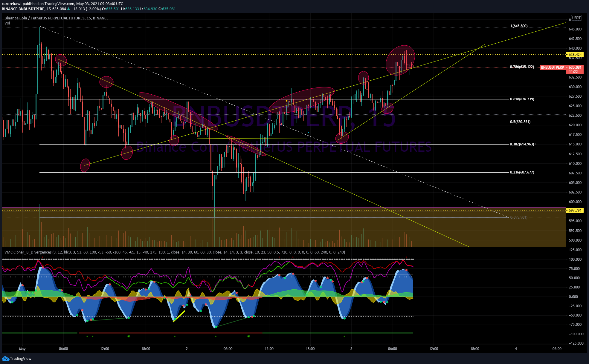The height and width of the screenshot is (364, 589).
Task: Click 100.000 on the indicator scale
Action: [575, 259]
